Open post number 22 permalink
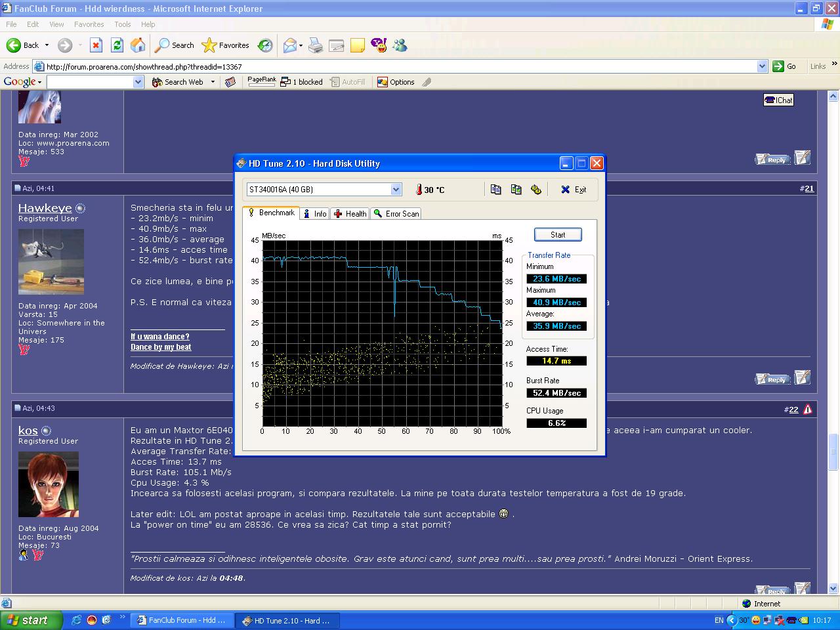This screenshot has height=630, width=840. tap(793, 409)
